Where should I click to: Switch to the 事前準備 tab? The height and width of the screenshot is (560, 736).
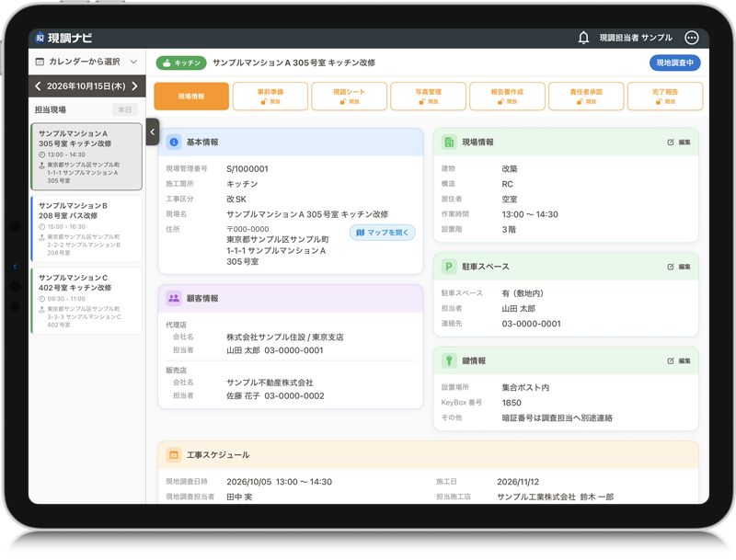[270, 97]
